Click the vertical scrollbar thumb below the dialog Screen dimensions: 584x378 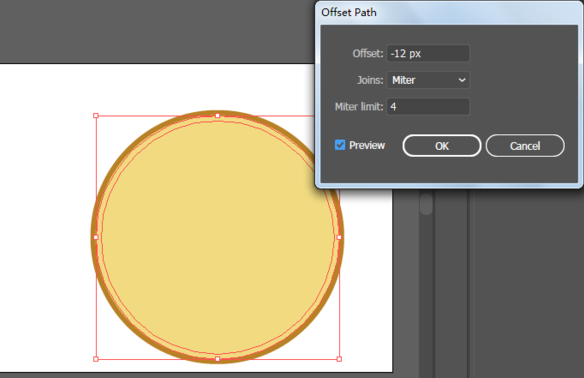(426, 203)
